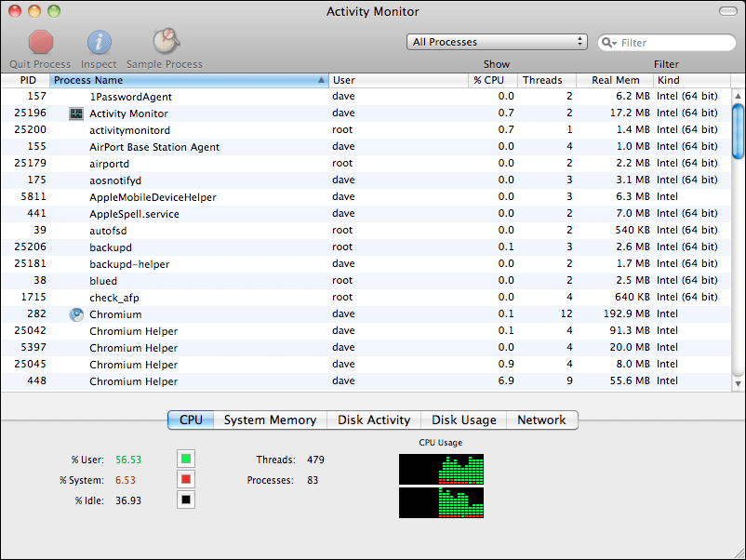Sort by the User column header

coord(399,80)
